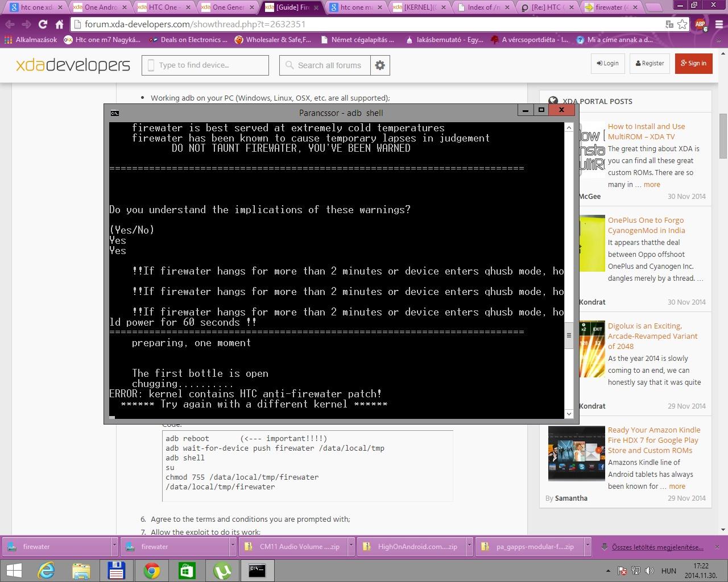Open the Windows Start button
This screenshot has height=582, width=728.
pyautogui.click(x=14, y=571)
